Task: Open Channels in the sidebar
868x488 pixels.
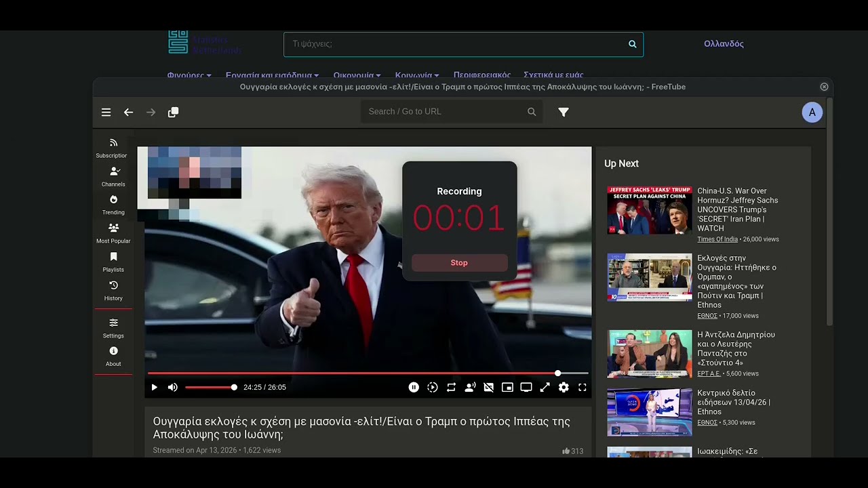Action: click(x=113, y=176)
